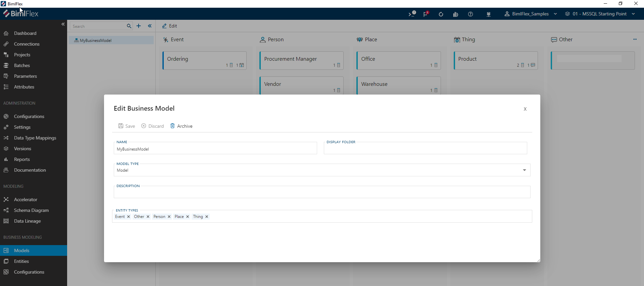Remove the Event entity type tag

129,217
